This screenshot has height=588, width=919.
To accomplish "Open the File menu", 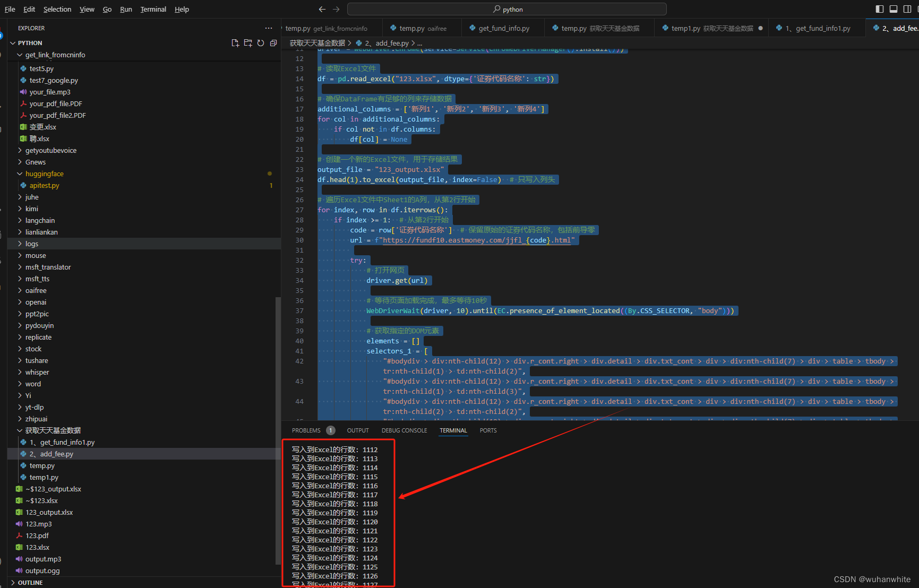I will (10, 9).
